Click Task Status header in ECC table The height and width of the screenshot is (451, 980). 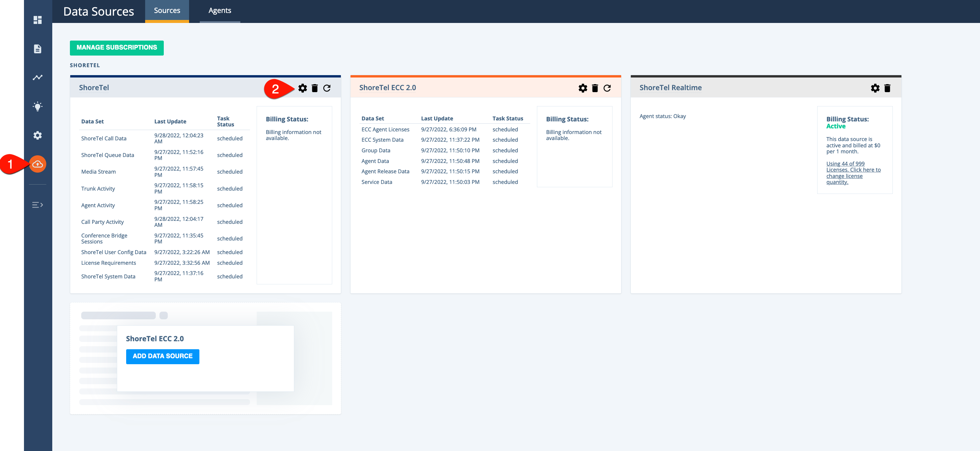click(508, 119)
